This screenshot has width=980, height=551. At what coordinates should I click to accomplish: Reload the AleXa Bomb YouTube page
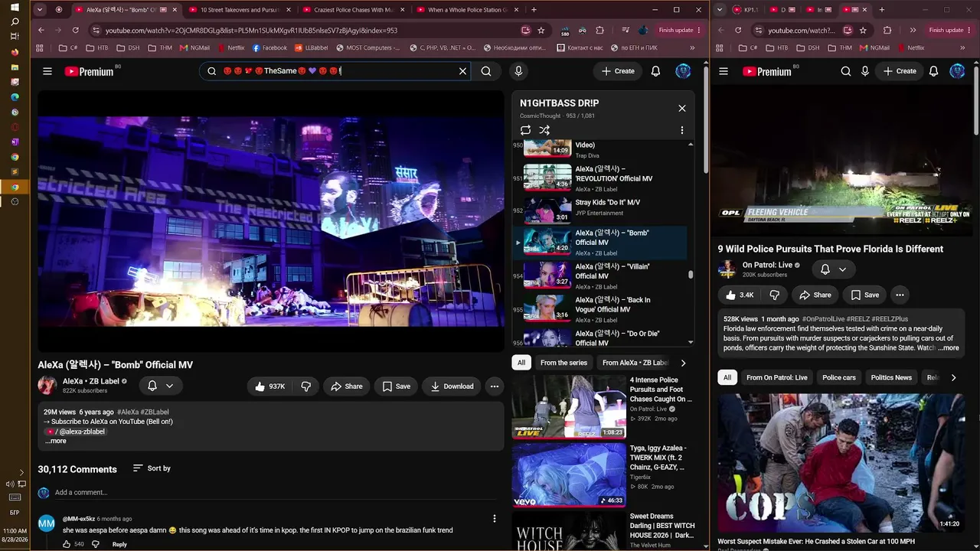(75, 30)
